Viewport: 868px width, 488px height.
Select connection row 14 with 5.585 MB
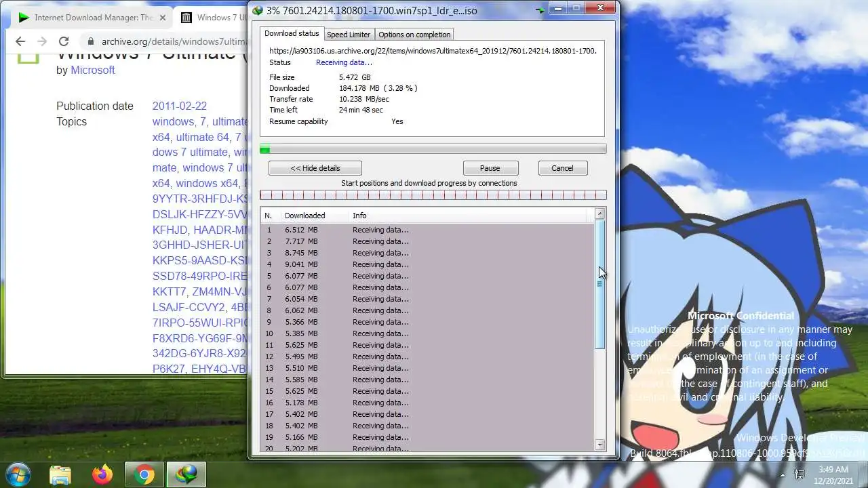[x=427, y=380]
